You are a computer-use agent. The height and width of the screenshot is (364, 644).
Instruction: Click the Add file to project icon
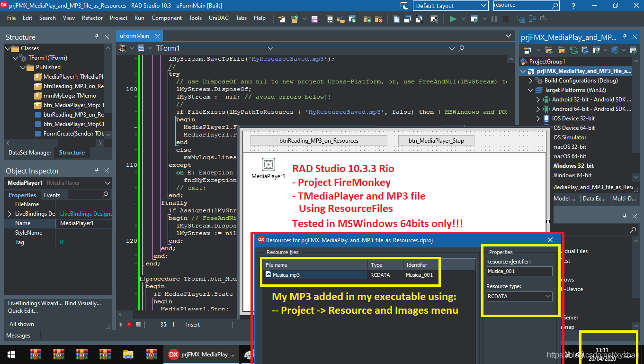click(x=367, y=19)
